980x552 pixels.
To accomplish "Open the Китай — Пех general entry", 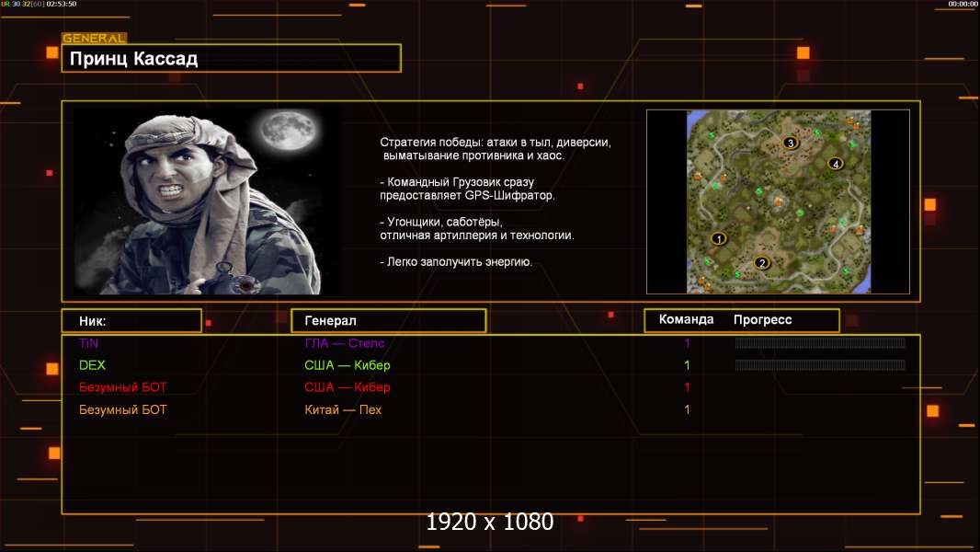I will (342, 409).
